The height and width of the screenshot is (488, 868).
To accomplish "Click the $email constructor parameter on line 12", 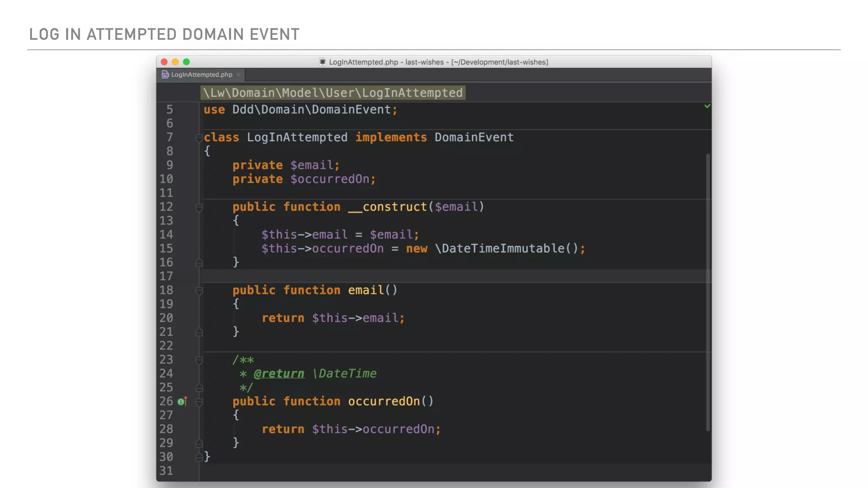I will pyautogui.click(x=456, y=207).
